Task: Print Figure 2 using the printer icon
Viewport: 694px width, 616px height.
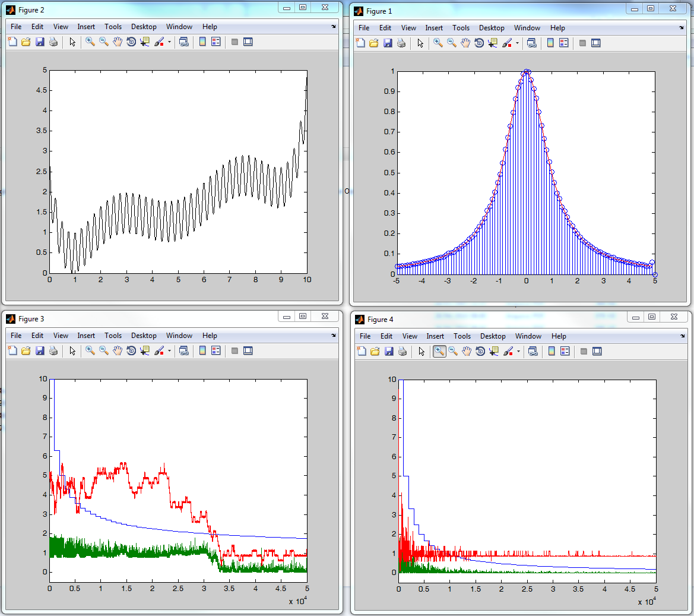Action: pyautogui.click(x=53, y=42)
